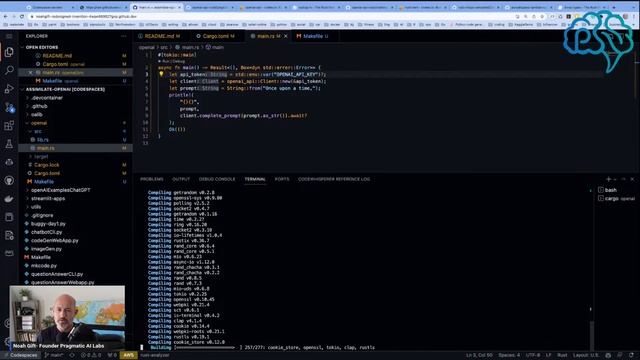The width and height of the screenshot is (640, 360).
Task: Collapse the Open Editors section
Action: point(42,47)
